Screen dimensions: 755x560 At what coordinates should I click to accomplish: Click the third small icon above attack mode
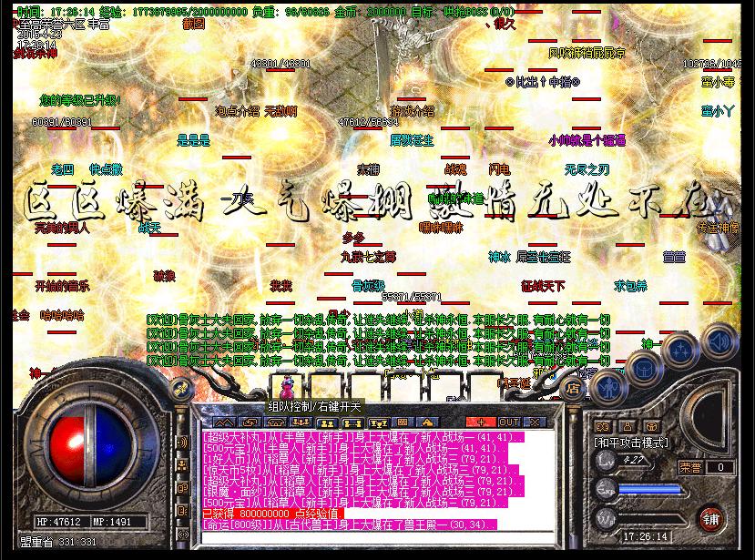(651, 427)
